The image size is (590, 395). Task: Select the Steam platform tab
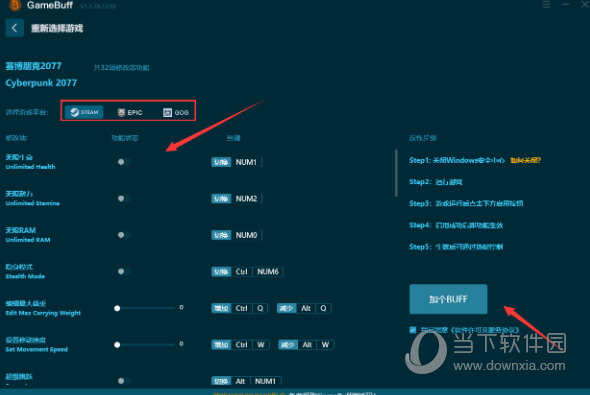[84, 112]
